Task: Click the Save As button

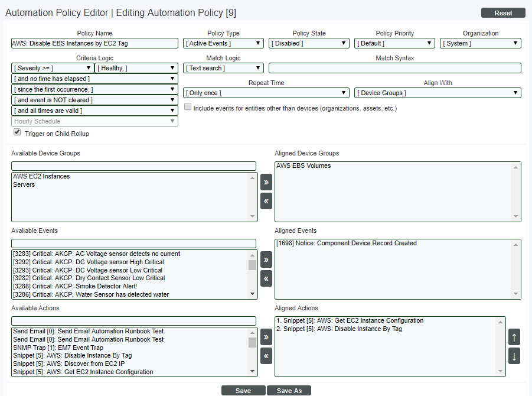Action: 289,391
